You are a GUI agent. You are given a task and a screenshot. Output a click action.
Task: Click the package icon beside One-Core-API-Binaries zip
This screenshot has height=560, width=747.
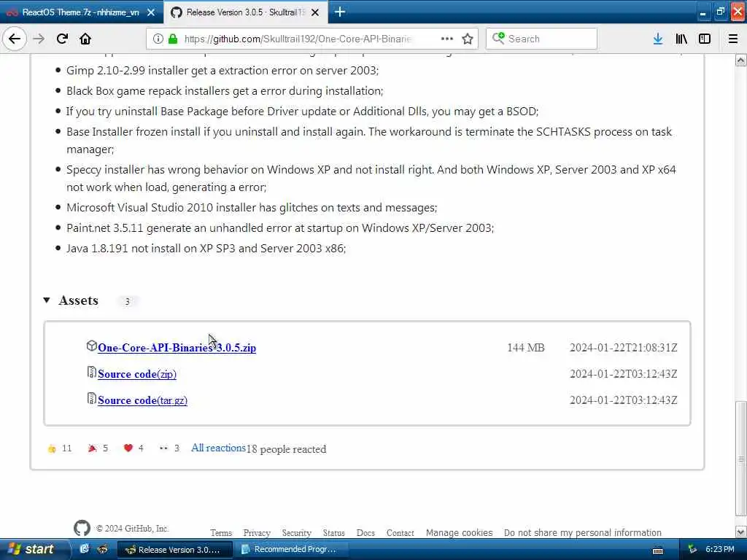point(91,346)
